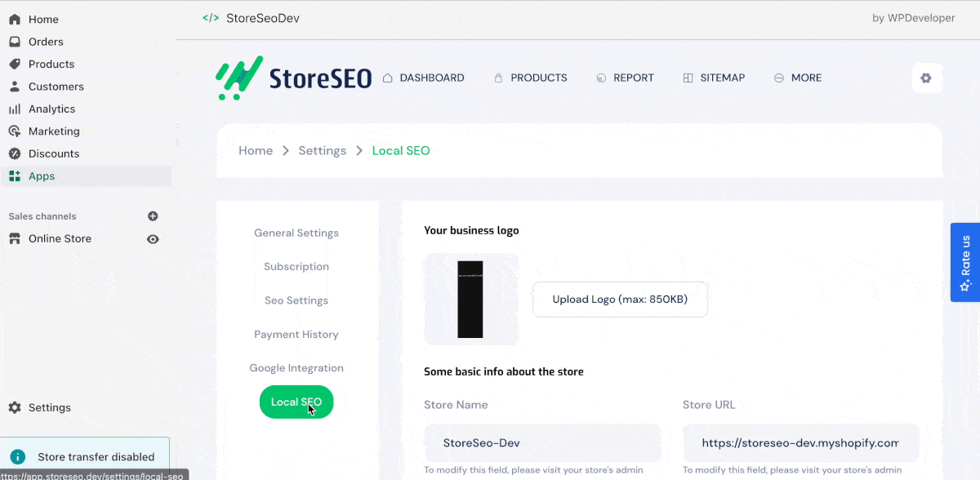
Task: Click Settings in the breadcrumb
Action: 323,150
